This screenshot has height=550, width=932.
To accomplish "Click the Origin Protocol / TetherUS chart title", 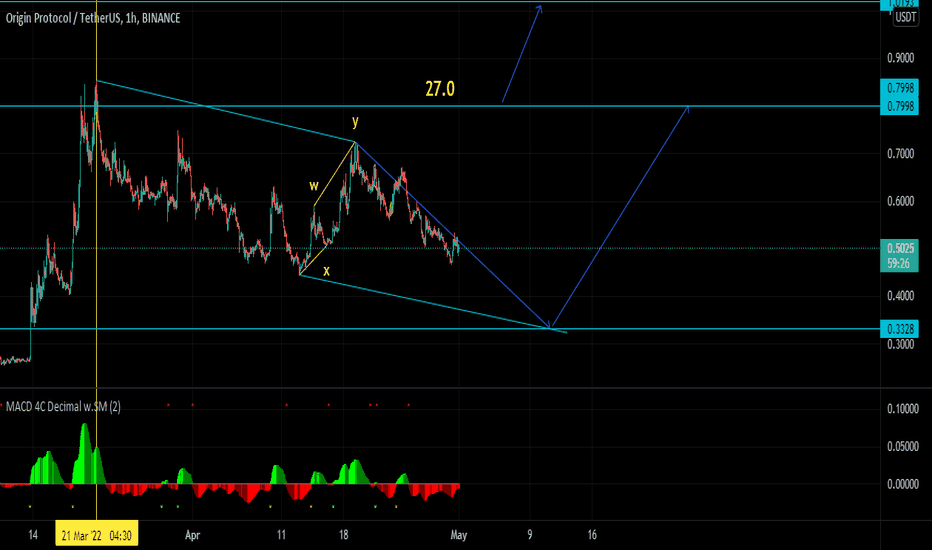I will click(x=93, y=18).
